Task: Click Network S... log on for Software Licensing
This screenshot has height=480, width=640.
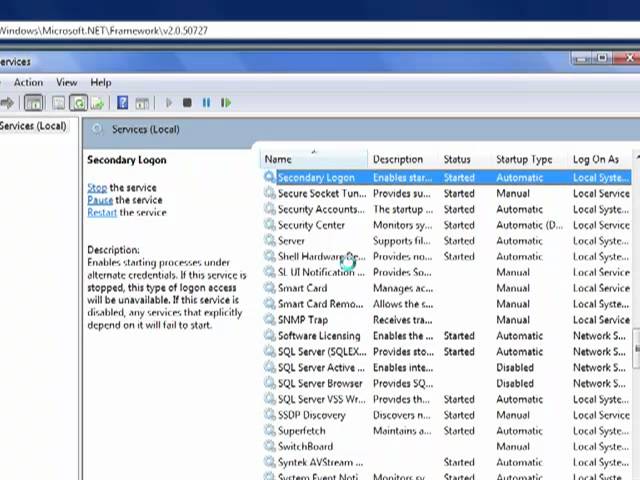Action: coord(599,336)
